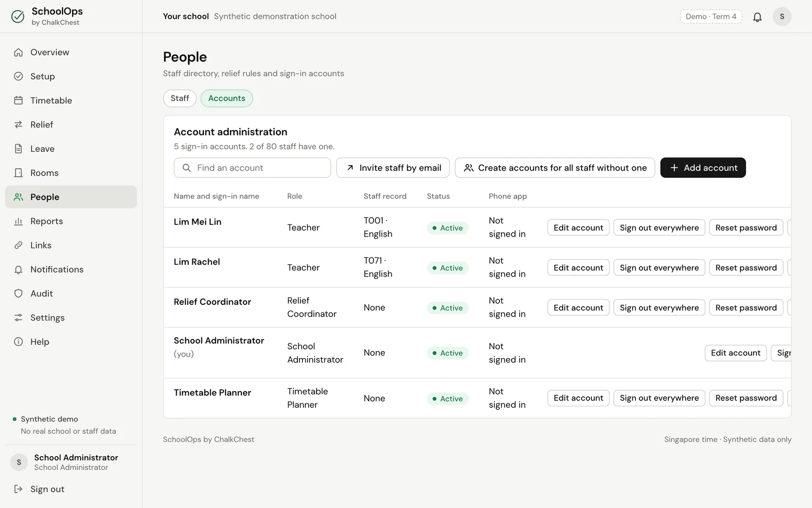
Task: Edit account for School Administrator
Action: tap(736, 353)
